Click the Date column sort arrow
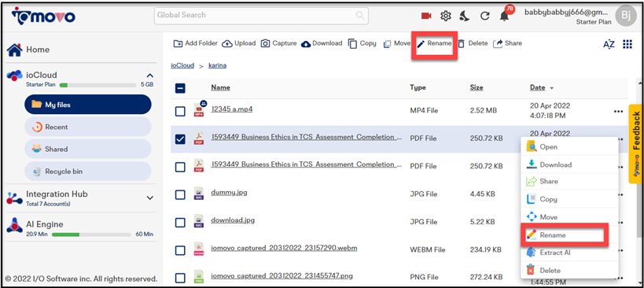 (x=551, y=88)
